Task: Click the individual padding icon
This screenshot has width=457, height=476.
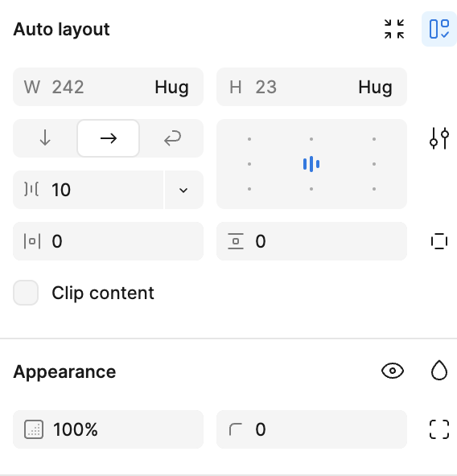Action: click(x=439, y=241)
